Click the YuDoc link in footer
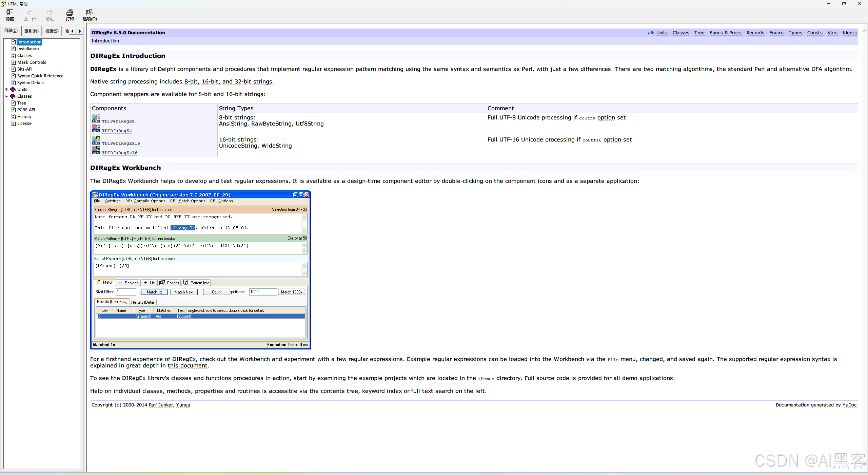Image resolution: width=868 pixels, height=475 pixels. click(849, 405)
